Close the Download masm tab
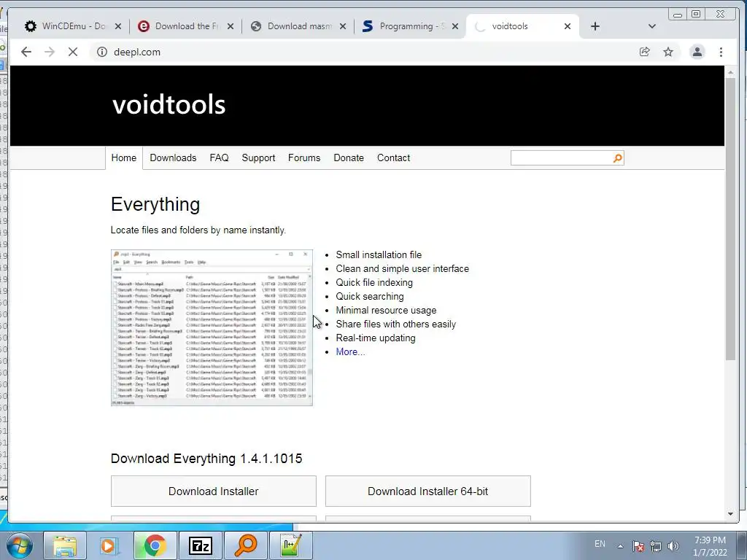The width and height of the screenshot is (747, 560). click(x=343, y=26)
